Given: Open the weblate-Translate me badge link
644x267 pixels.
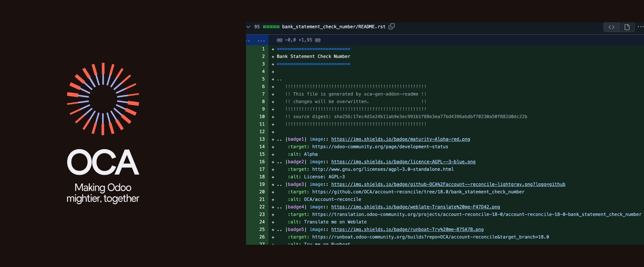Looking at the screenshot, I should 415,207.
